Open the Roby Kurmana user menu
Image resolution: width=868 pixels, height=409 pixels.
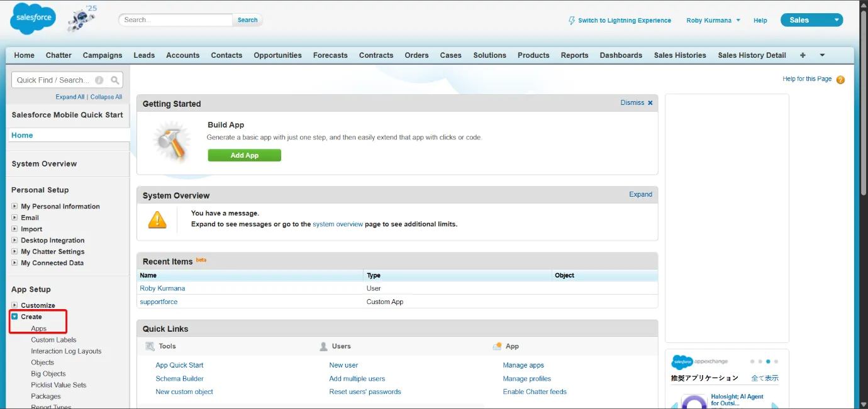click(x=713, y=20)
